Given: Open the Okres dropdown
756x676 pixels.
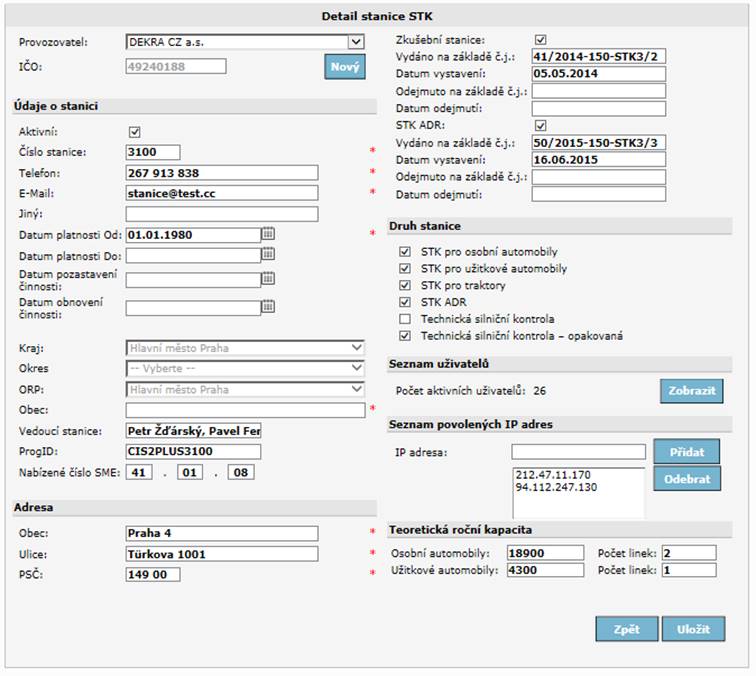Looking at the screenshot, I should 245,368.
